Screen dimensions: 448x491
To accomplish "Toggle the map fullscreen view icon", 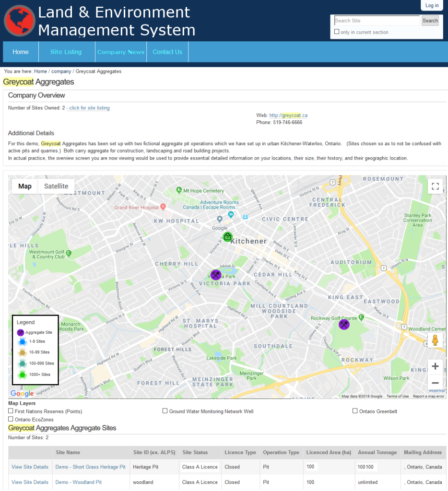I will (x=435, y=187).
